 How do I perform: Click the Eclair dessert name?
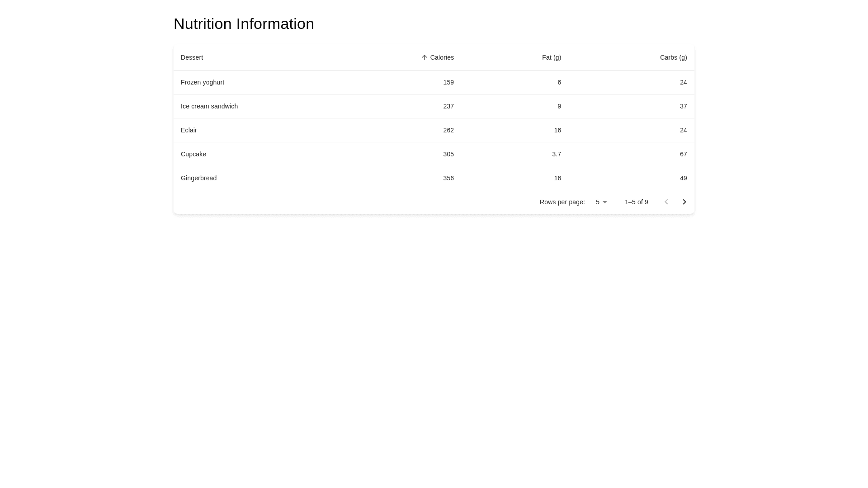point(189,130)
